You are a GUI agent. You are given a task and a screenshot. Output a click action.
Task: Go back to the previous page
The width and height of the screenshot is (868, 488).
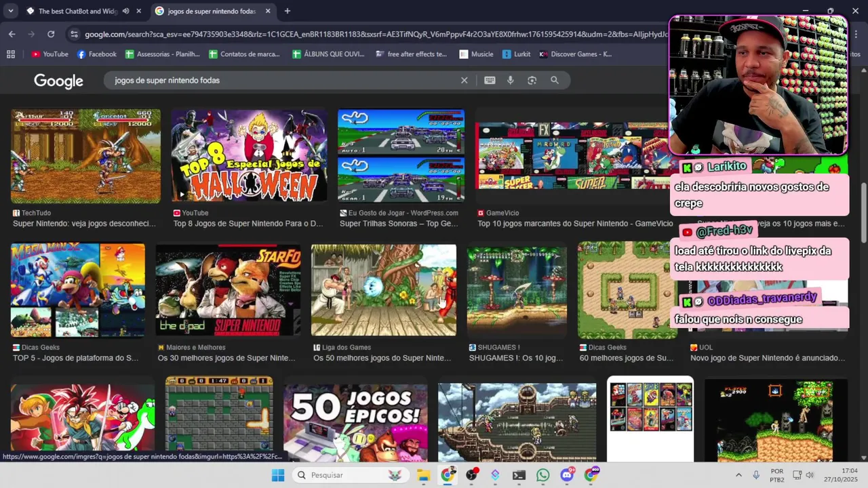pyautogui.click(x=12, y=34)
